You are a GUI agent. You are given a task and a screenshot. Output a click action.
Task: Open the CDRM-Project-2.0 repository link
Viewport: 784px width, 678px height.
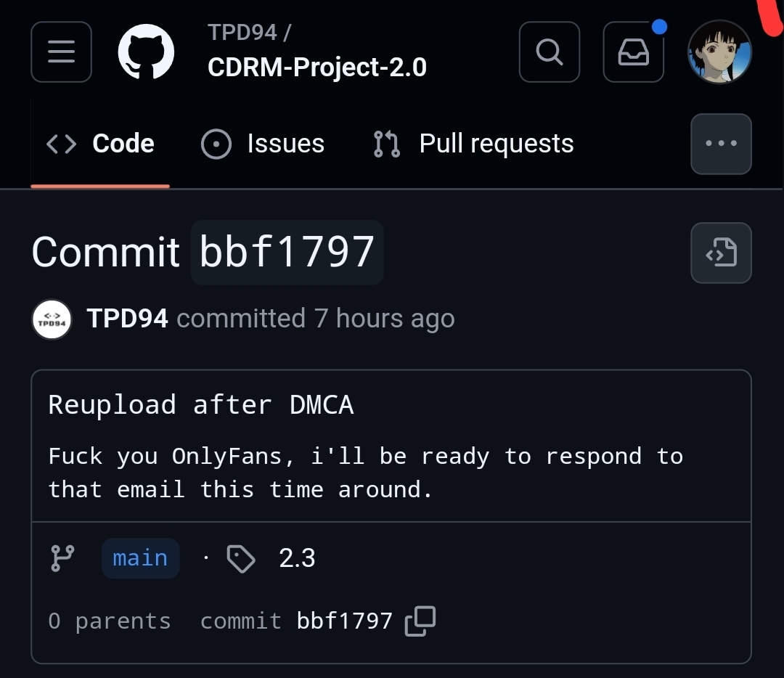(x=317, y=68)
